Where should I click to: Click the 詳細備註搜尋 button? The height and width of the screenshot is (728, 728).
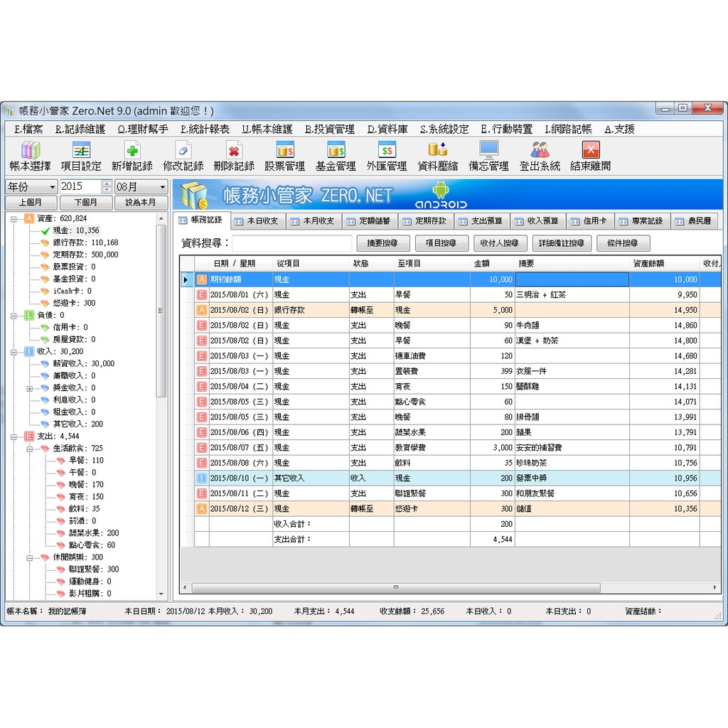(x=562, y=243)
